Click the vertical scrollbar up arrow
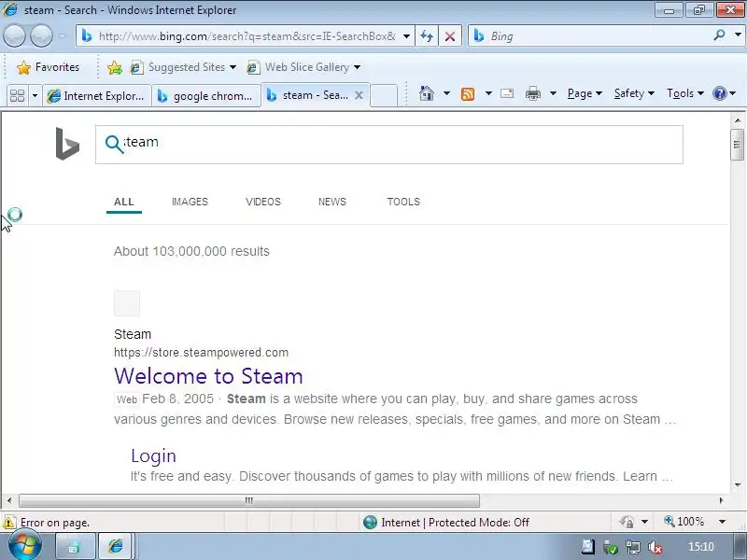Screen dimensions: 747x560 tap(738, 120)
